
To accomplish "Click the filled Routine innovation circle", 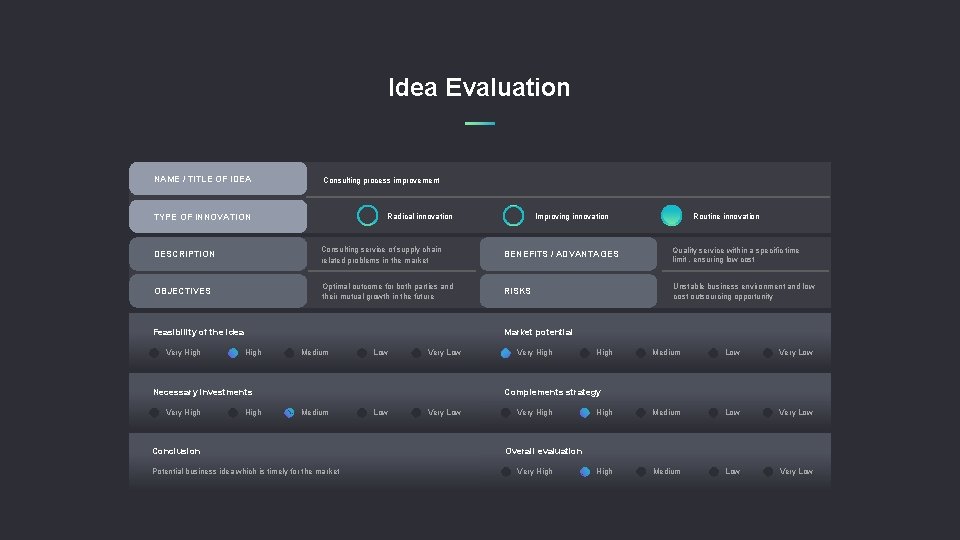I will (x=672, y=216).
